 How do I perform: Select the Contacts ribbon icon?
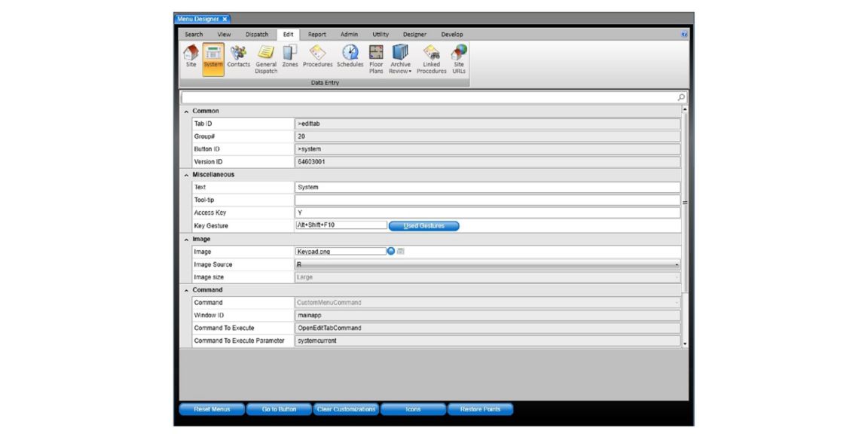(238, 57)
